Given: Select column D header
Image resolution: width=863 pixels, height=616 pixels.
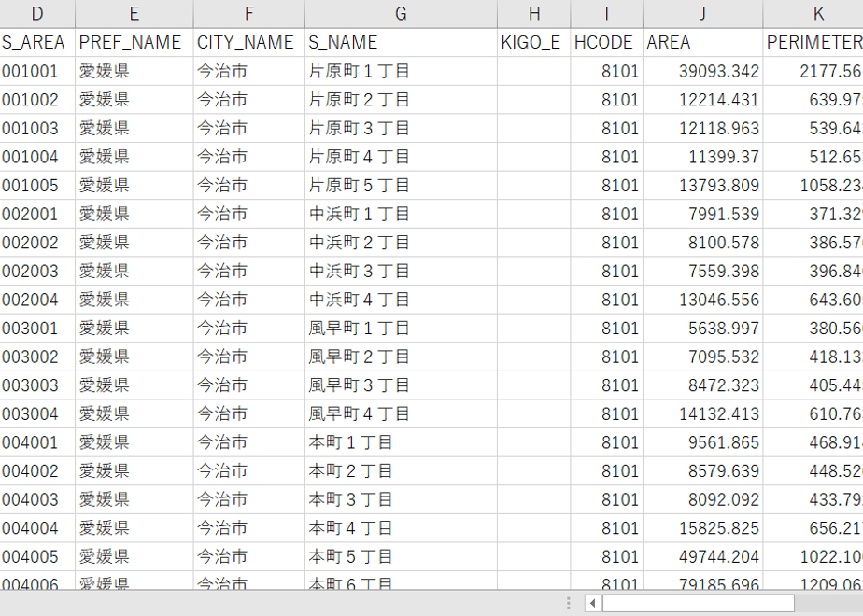Looking at the screenshot, I should [x=37, y=14].
